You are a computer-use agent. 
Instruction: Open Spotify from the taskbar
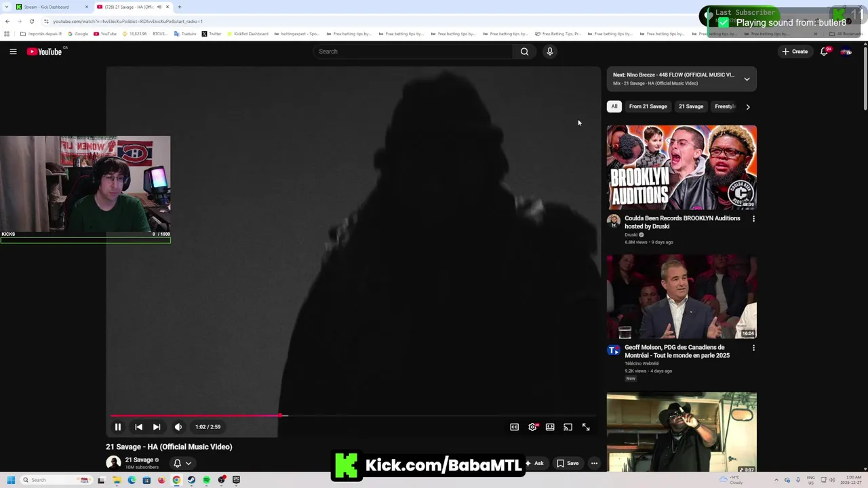[206, 480]
